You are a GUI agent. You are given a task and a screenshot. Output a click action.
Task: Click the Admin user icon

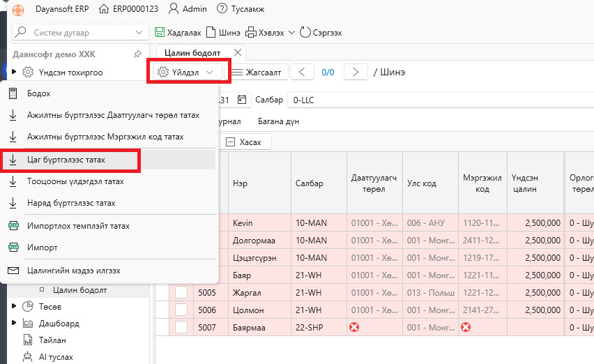(x=174, y=8)
